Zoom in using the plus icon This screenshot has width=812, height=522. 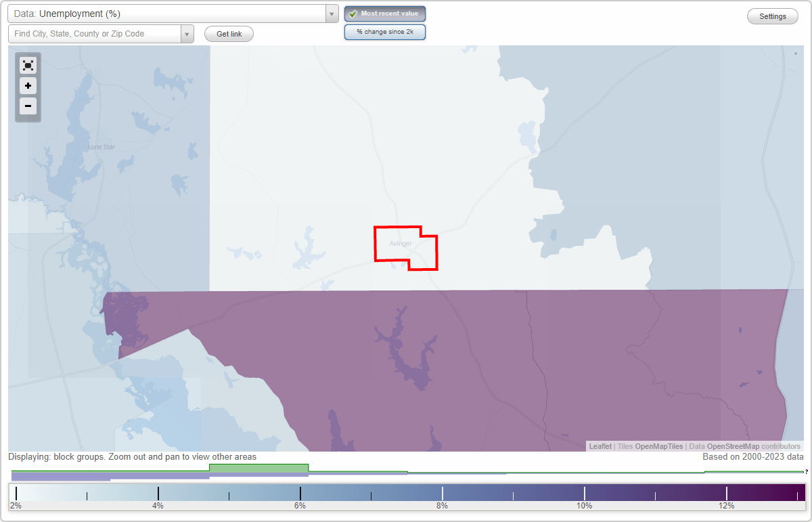coord(28,86)
